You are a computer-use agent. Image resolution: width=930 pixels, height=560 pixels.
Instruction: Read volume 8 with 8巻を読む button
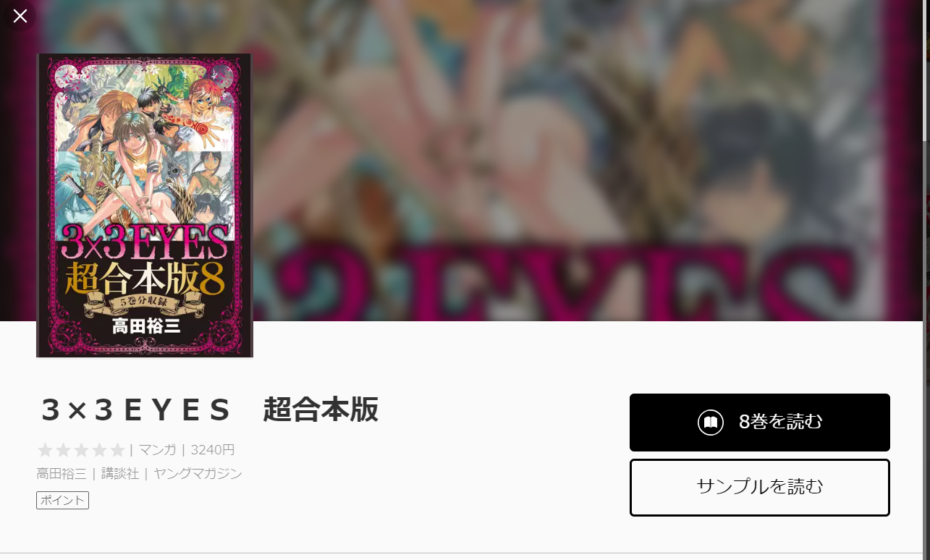point(760,423)
